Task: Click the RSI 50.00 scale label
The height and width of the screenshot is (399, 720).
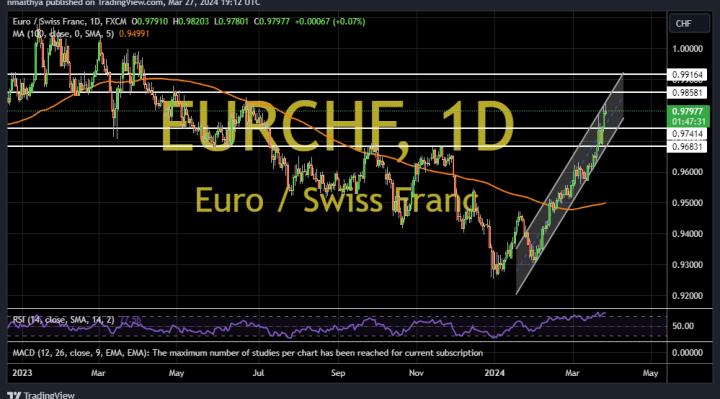Action: tap(683, 326)
